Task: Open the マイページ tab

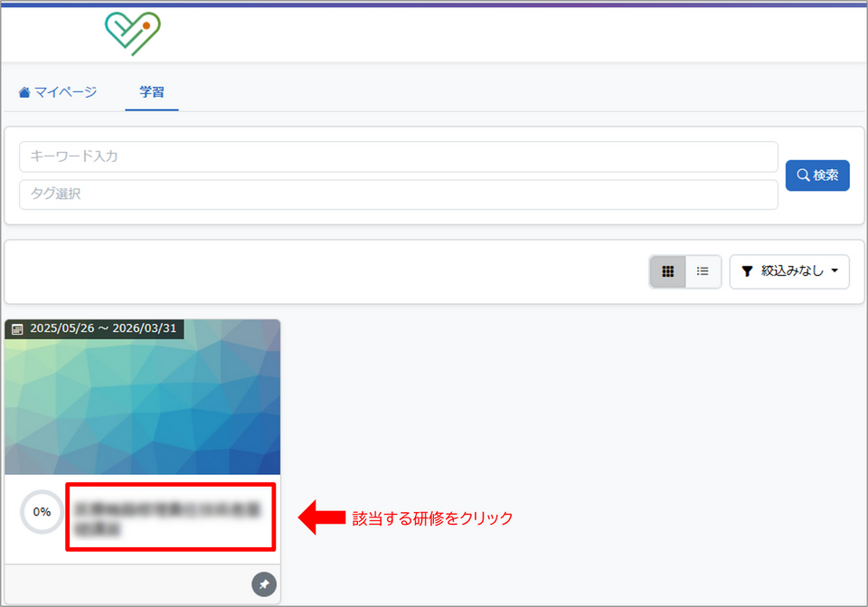Action: click(x=58, y=92)
